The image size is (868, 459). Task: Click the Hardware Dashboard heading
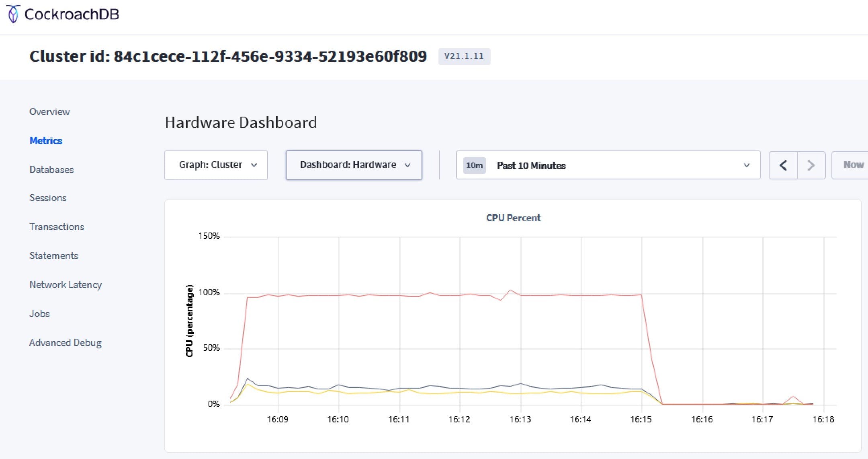241,123
